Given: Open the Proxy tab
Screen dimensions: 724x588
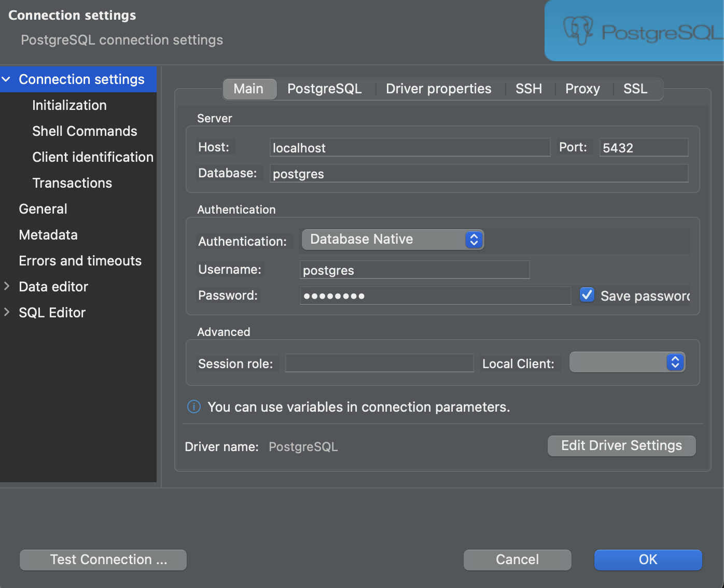Looking at the screenshot, I should 583,89.
